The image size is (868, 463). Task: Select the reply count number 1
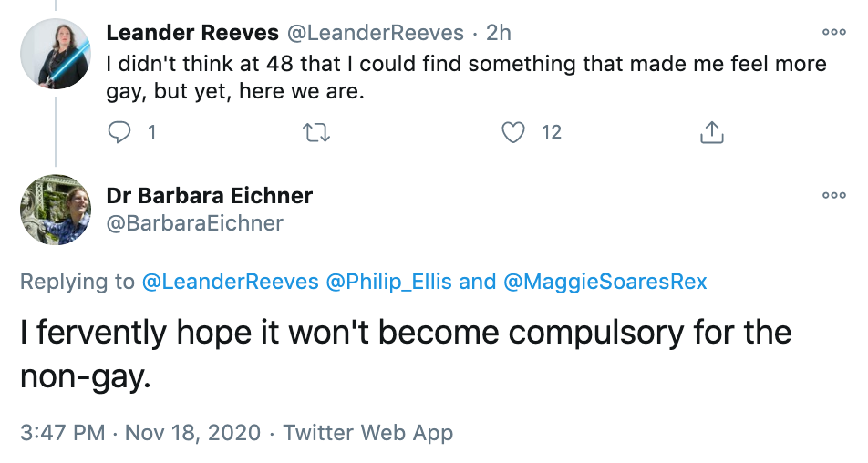(151, 133)
